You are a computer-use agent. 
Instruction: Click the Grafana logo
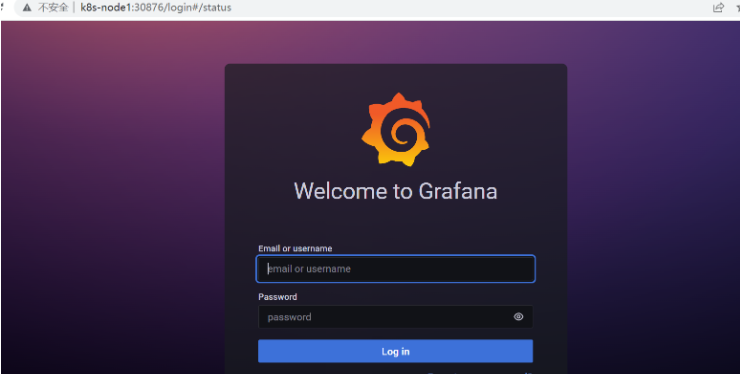tap(395, 129)
